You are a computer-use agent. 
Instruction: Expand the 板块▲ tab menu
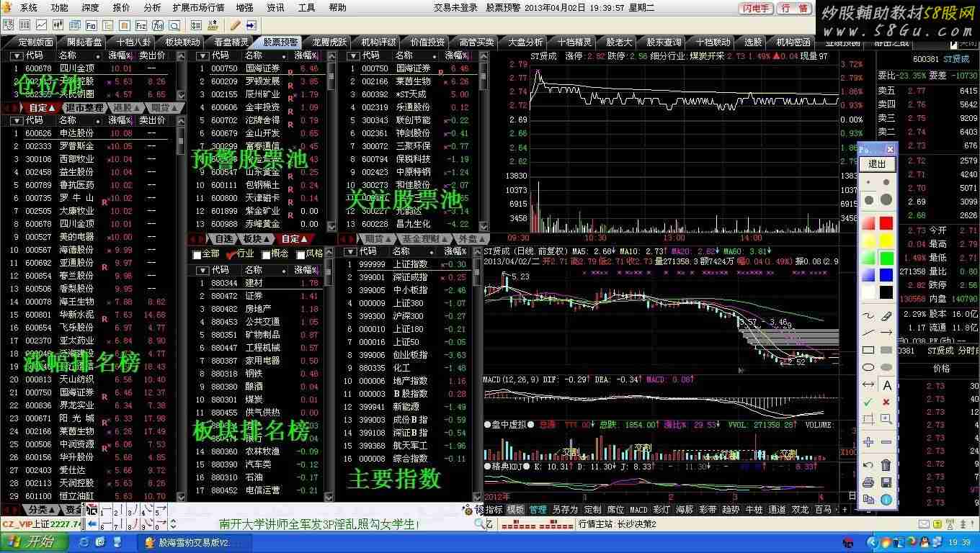[255, 238]
